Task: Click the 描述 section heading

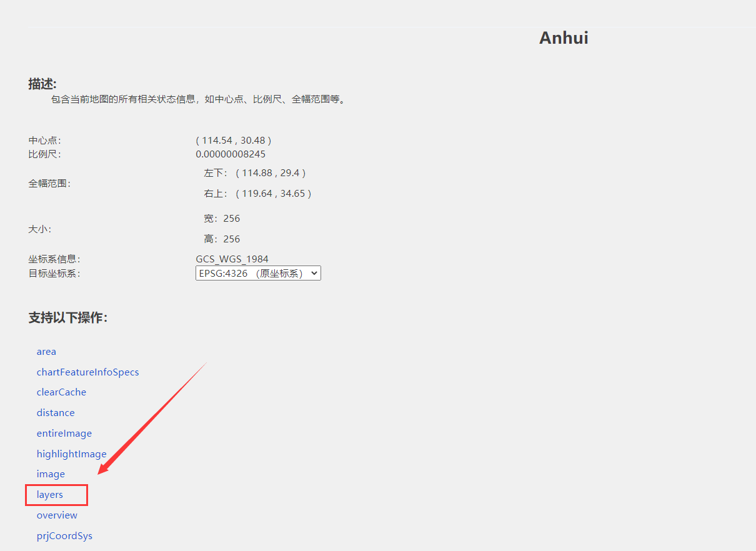Action: [x=42, y=84]
